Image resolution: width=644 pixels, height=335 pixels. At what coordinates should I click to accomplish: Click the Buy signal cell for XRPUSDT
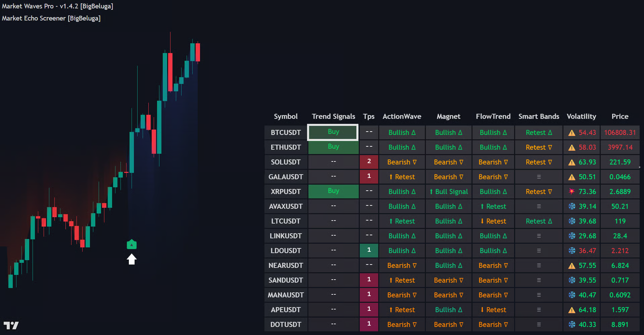[x=333, y=191]
